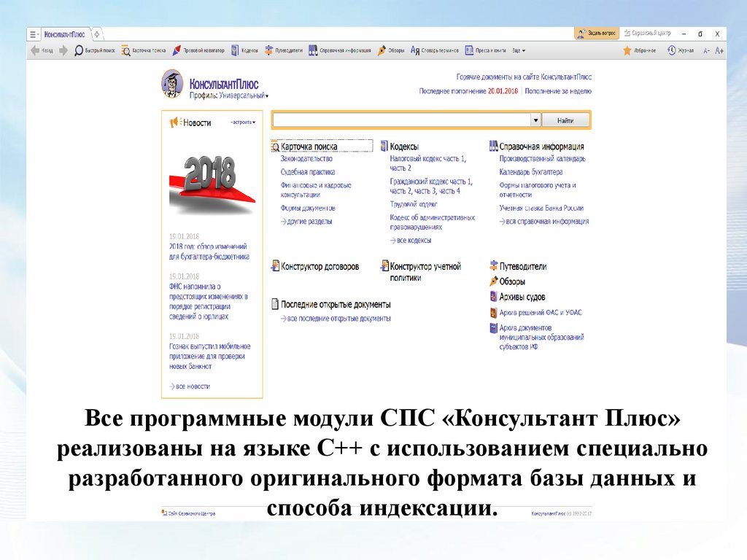Image resolution: width=747 pixels, height=560 pixels.
Task: Click the Кодексы heading icon
Action: 384,146
